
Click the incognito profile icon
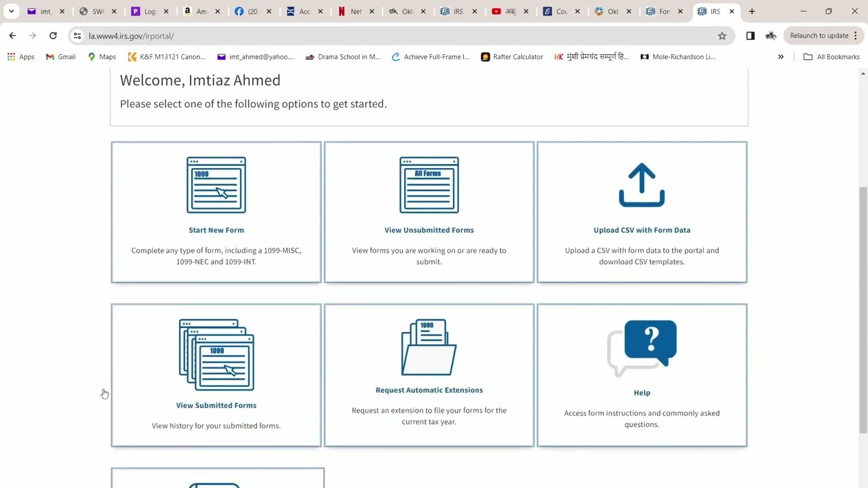click(771, 36)
